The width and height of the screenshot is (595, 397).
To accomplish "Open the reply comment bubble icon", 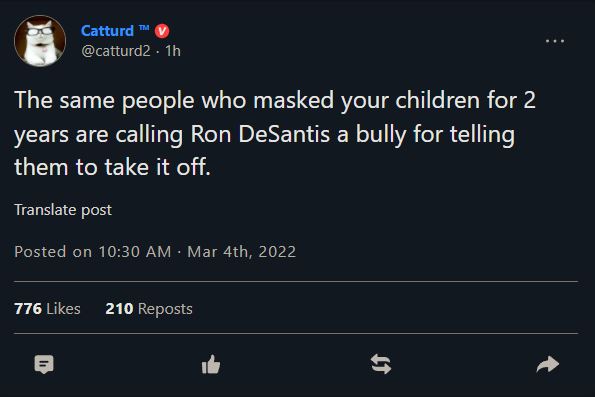I will click(44, 364).
